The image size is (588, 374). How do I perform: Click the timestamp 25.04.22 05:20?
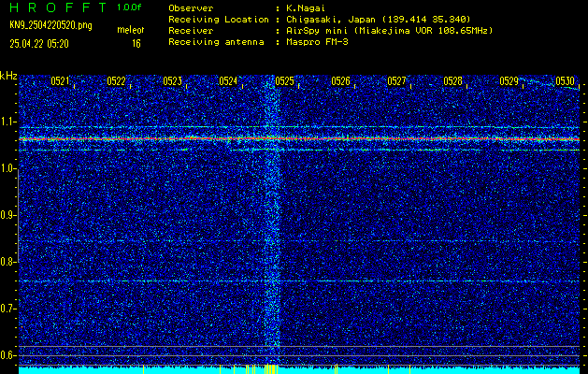click(x=39, y=44)
